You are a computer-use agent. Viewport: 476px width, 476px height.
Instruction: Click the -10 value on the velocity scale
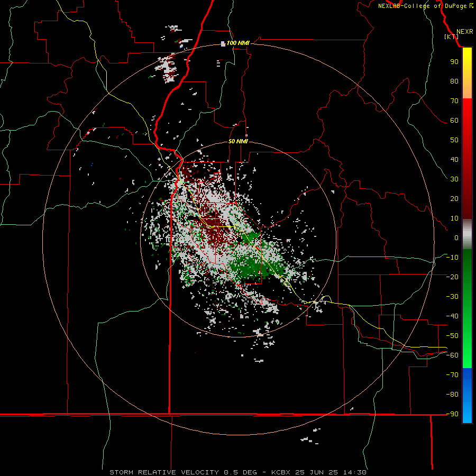click(x=452, y=258)
